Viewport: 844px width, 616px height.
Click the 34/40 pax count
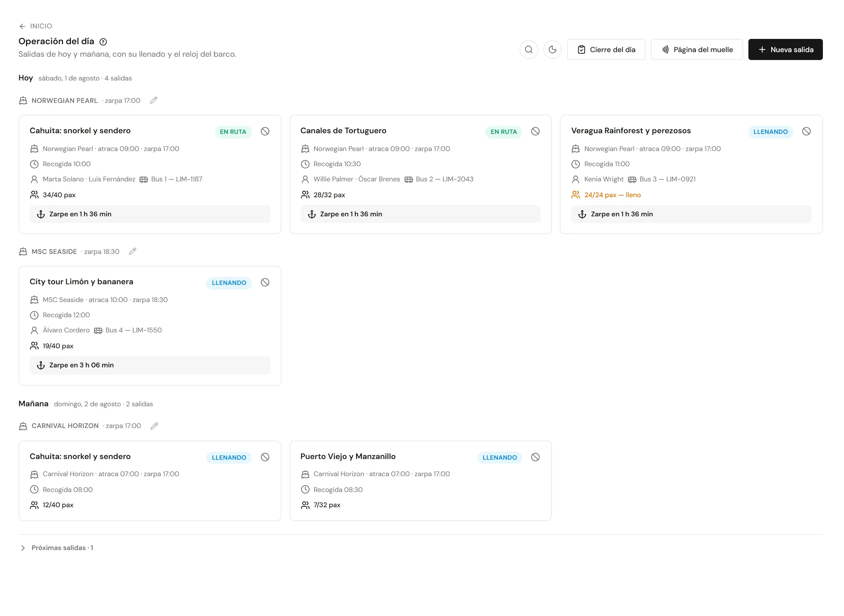click(59, 195)
